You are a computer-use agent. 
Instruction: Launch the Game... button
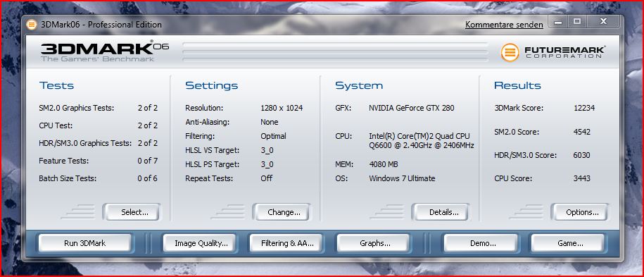click(x=567, y=243)
